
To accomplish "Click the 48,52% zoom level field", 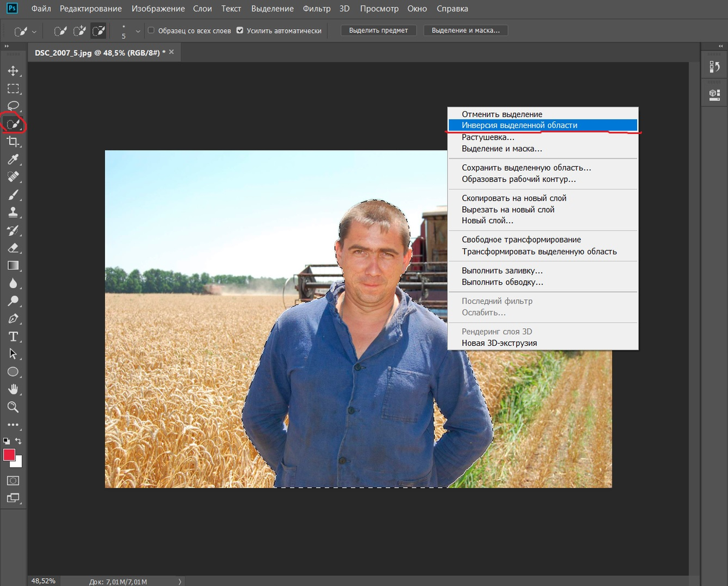I will coord(44,581).
